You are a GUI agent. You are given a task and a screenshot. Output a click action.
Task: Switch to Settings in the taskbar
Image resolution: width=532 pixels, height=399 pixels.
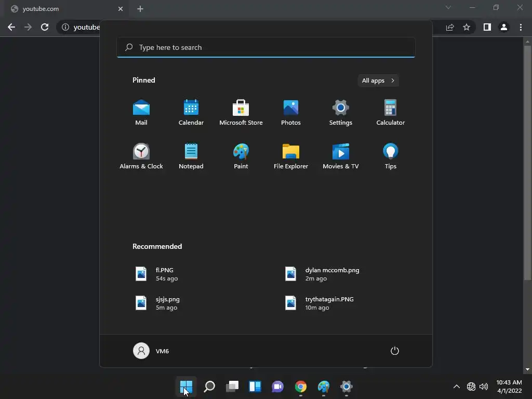tap(346, 387)
